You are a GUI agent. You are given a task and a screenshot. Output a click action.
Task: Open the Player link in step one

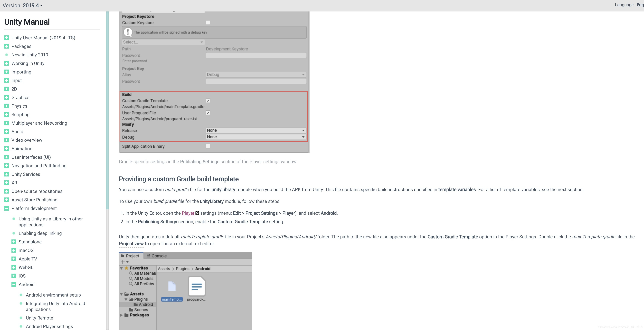[188, 213]
